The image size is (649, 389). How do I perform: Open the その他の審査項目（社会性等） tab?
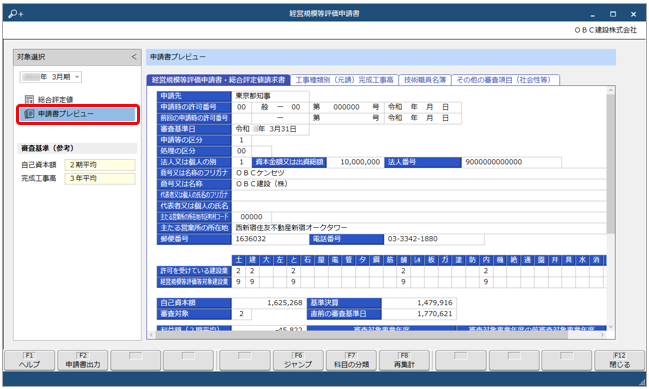coord(506,80)
